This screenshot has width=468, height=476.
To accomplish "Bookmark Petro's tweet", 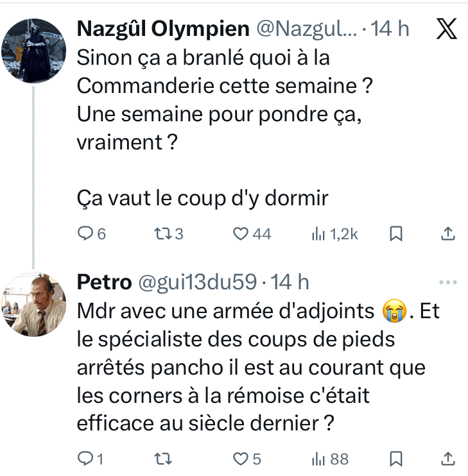I will pos(397,459).
